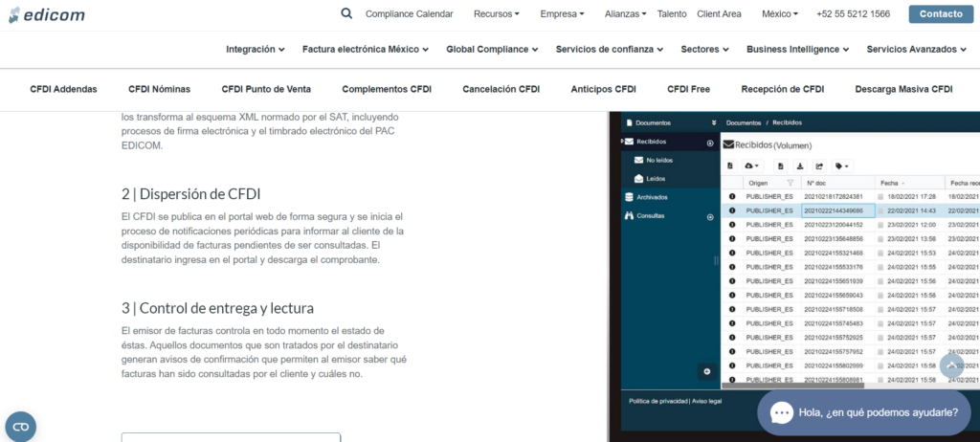Click the Archivados icon in sidebar
The image size is (980, 442).
[629, 197]
